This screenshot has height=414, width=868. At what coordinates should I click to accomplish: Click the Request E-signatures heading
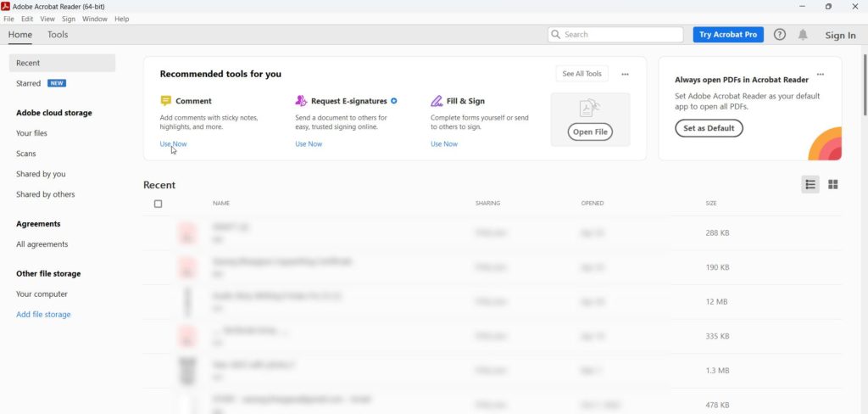[x=348, y=101]
